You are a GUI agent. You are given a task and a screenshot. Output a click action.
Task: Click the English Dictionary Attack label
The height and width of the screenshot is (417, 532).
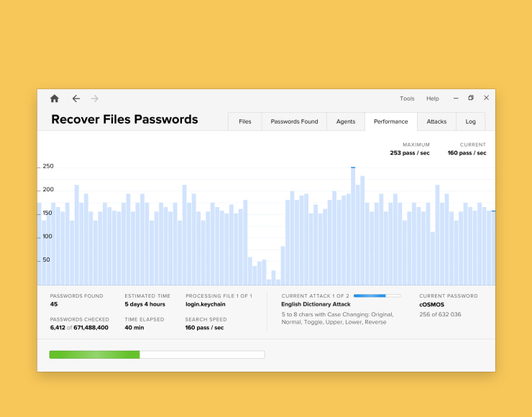pos(316,304)
